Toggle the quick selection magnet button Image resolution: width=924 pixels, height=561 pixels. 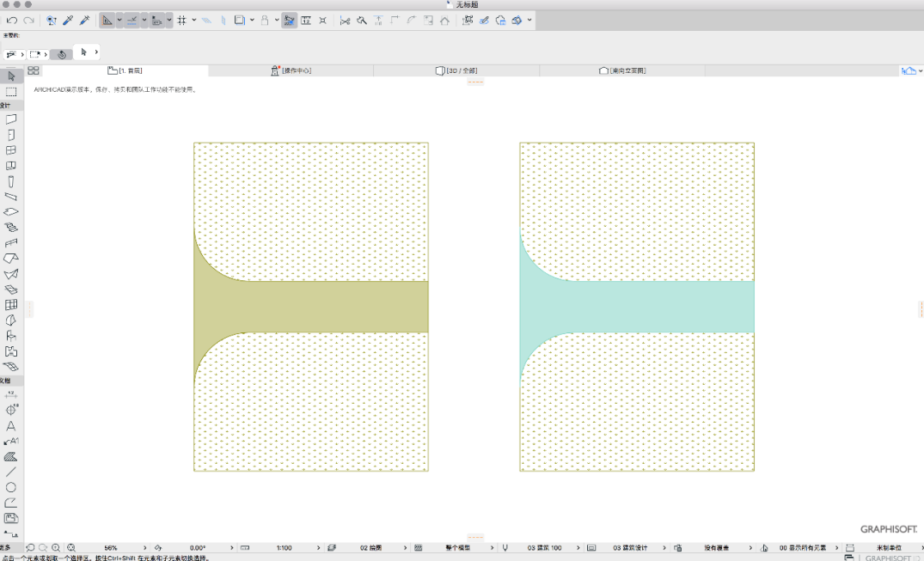coord(61,54)
